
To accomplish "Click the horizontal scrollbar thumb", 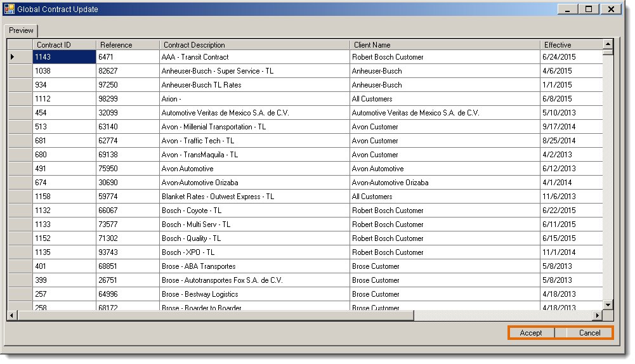I will click(x=216, y=315).
